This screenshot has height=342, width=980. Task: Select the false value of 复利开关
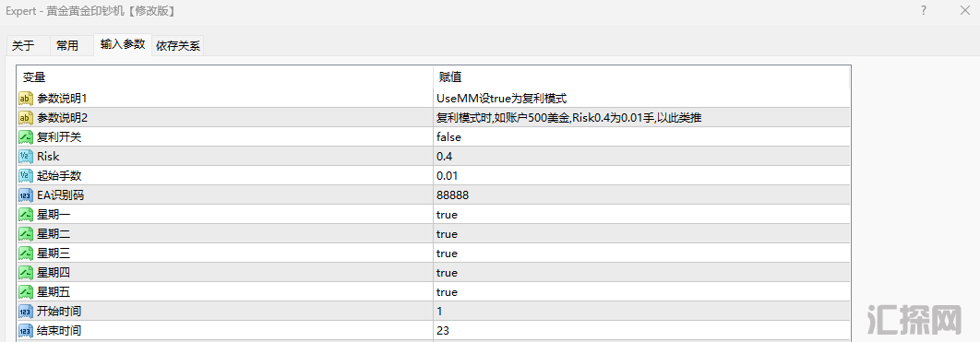pyautogui.click(x=641, y=137)
